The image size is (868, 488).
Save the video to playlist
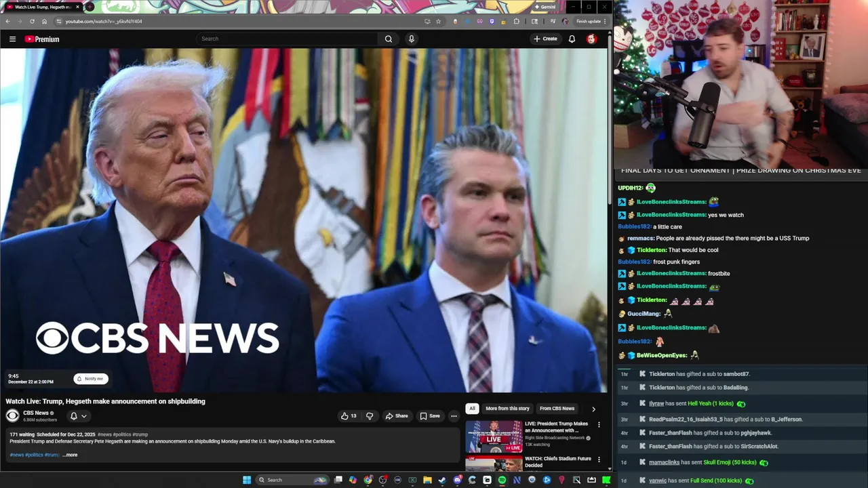[430, 416]
